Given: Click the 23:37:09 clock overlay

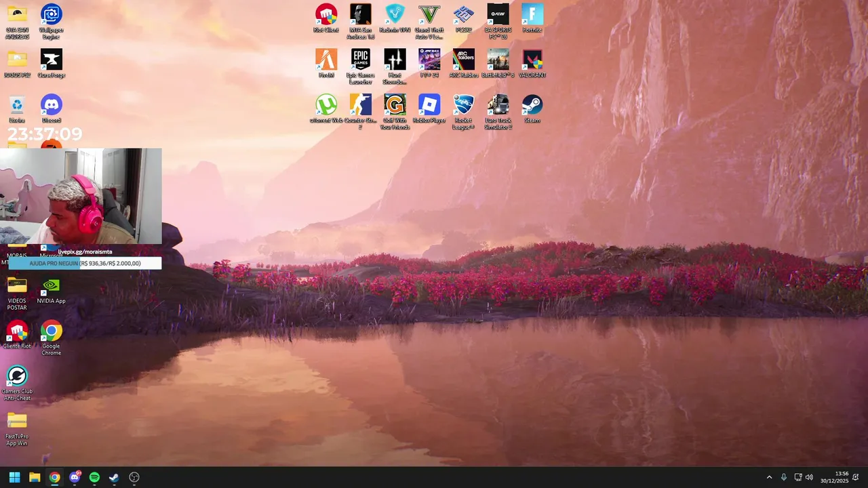Looking at the screenshot, I should [45, 134].
